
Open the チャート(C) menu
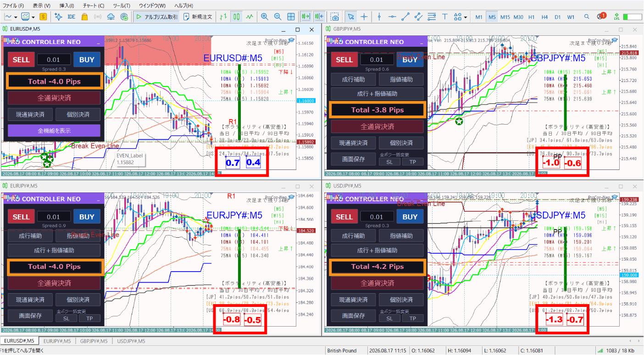tap(93, 5)
